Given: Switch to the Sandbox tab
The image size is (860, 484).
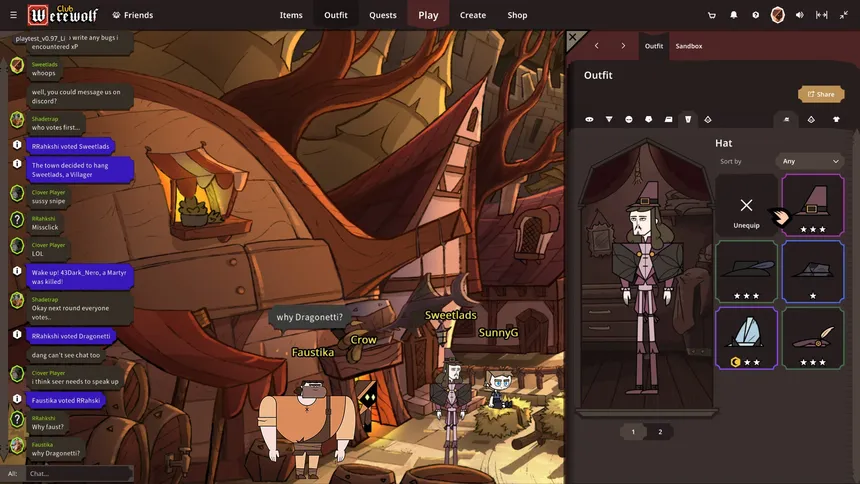Looking at the screenshot, I should [689, 46].
